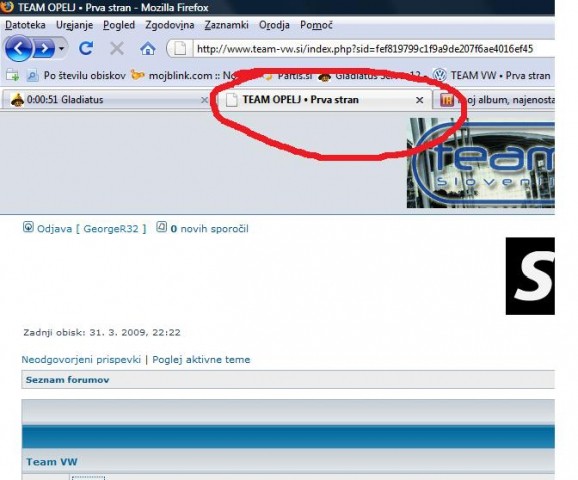Click the black S advertisement banner
The height and width of the screenshot is (480, 578).
[530, 276]
